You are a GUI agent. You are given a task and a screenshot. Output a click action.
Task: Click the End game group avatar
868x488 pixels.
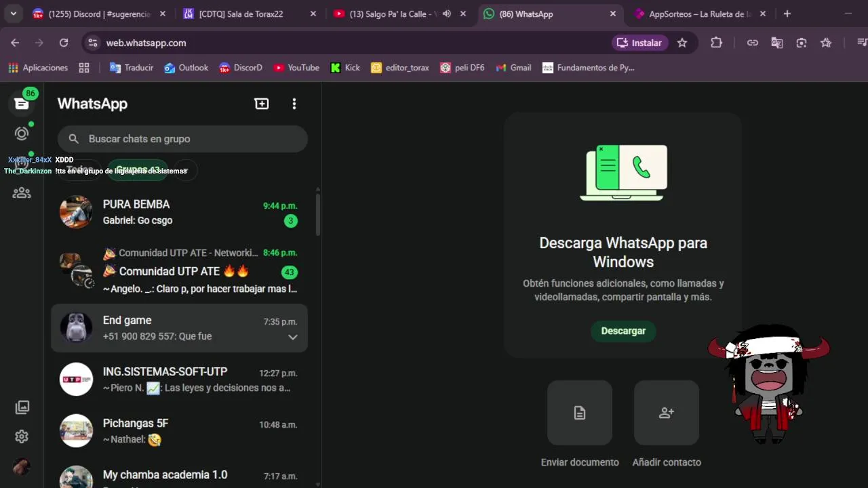[76, 328]
